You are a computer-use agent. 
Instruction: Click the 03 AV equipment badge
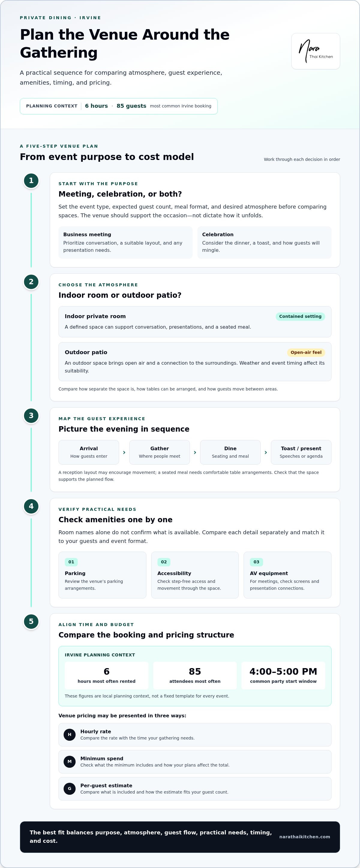tap(256, 562)
